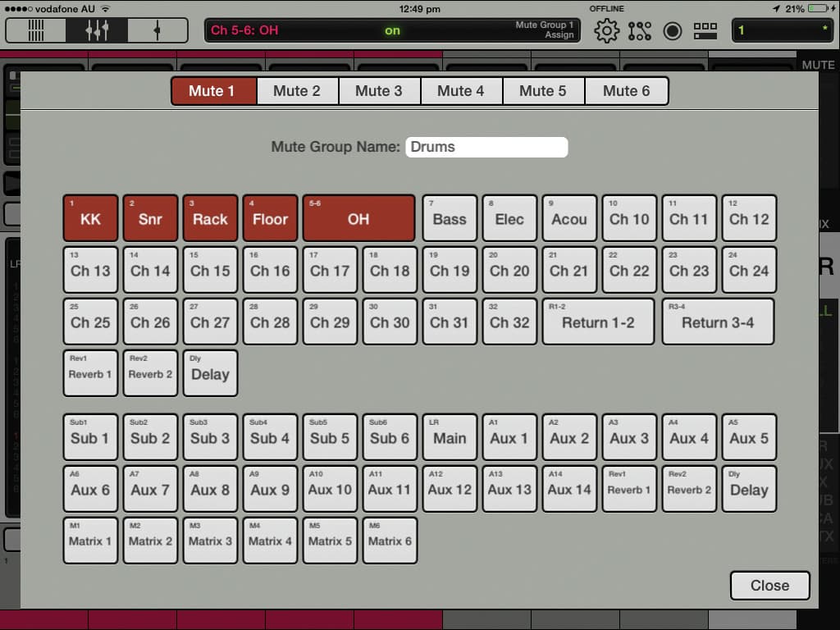Assign Rev1 Reverb 1 input to mute group

(90, 373)
